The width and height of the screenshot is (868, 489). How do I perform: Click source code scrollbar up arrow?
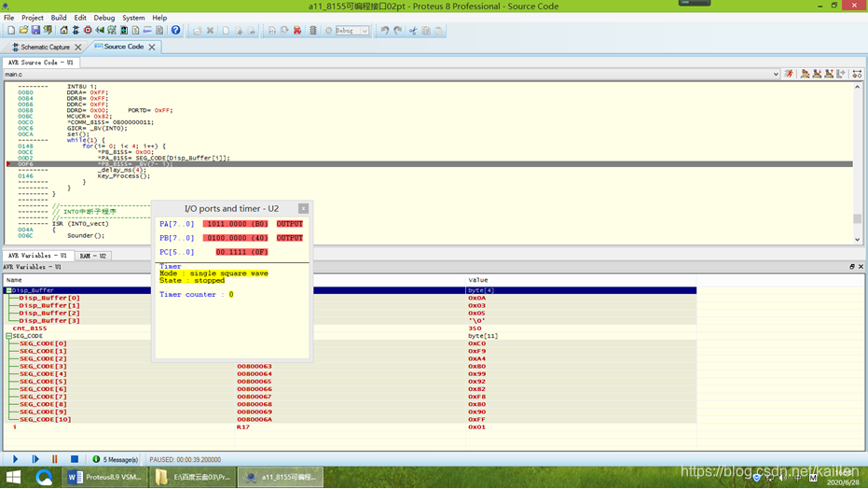tap(858, 87)
